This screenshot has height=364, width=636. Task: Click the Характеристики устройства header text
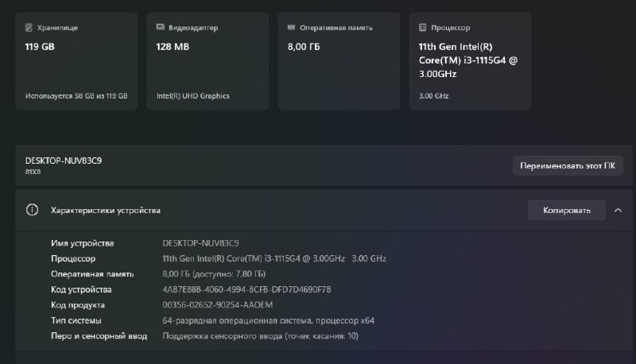(106, 211)
